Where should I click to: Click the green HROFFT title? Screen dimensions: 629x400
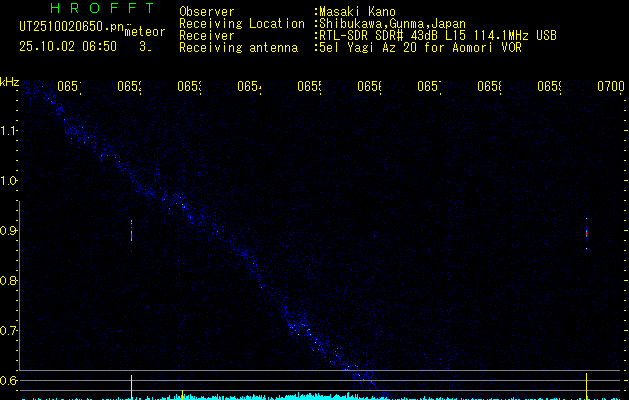point(102,8)
